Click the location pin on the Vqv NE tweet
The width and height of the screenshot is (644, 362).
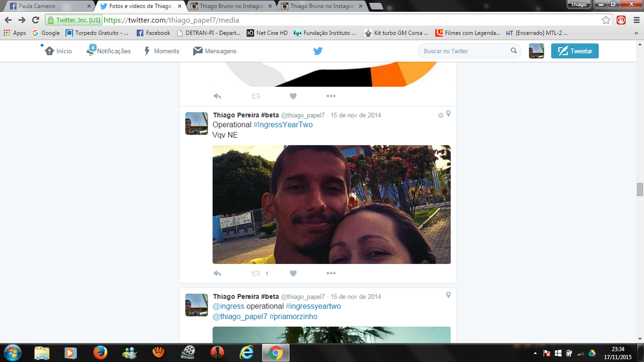click(448, 114)
